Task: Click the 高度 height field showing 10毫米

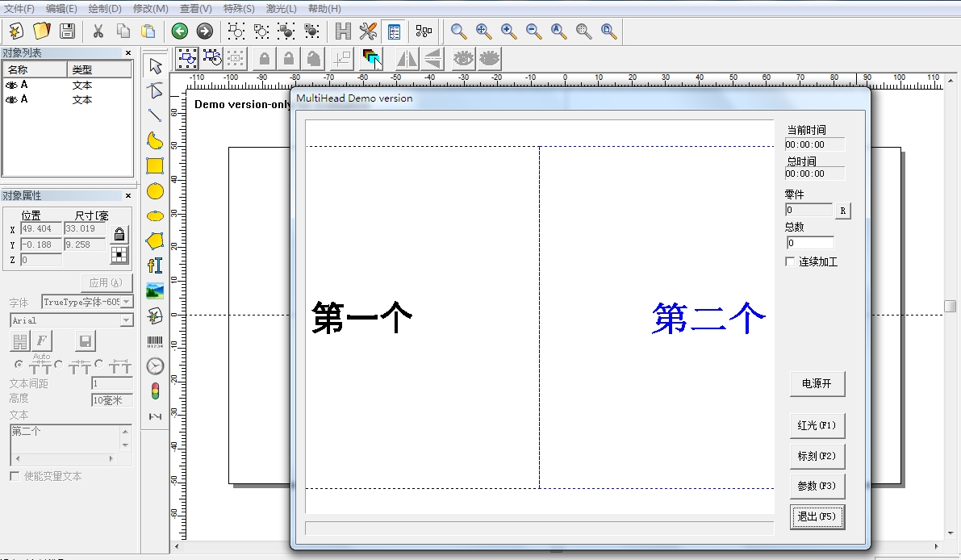Action: tap(111, 400)
